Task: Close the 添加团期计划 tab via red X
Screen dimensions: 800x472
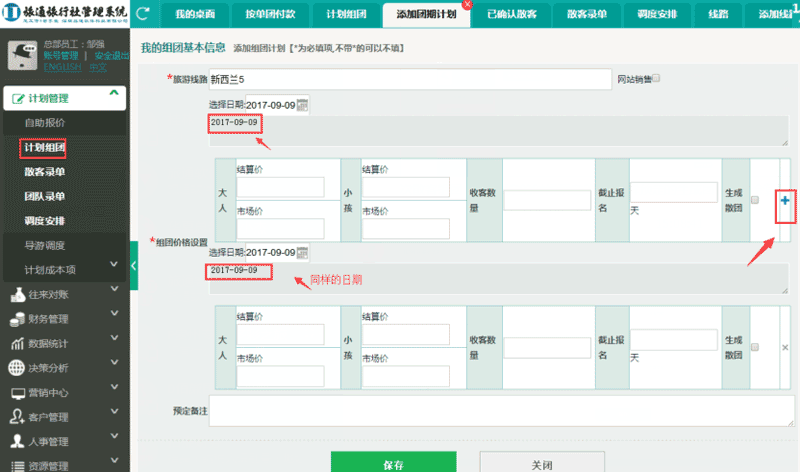Action: click(466, 5)
